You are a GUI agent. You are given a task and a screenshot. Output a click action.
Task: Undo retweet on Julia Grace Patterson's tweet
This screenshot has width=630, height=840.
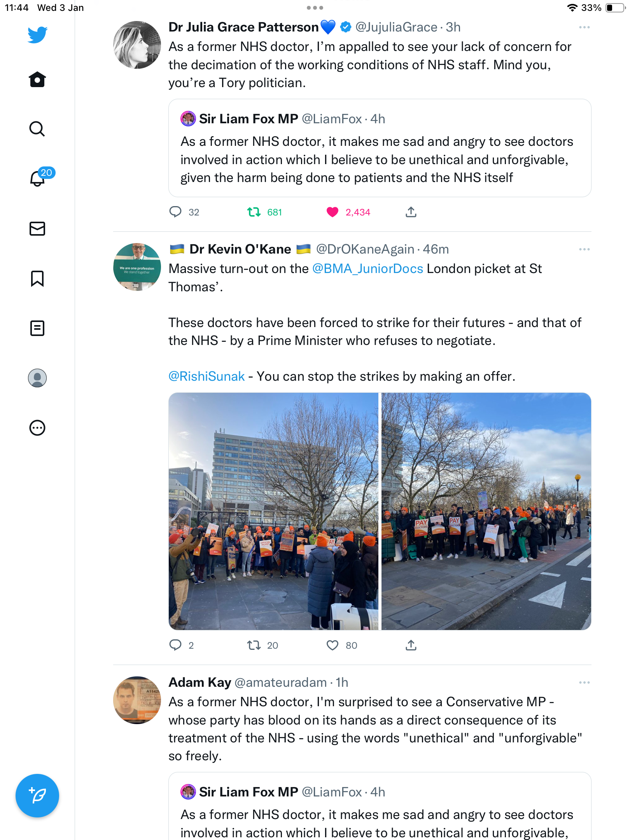click(254, 212)
